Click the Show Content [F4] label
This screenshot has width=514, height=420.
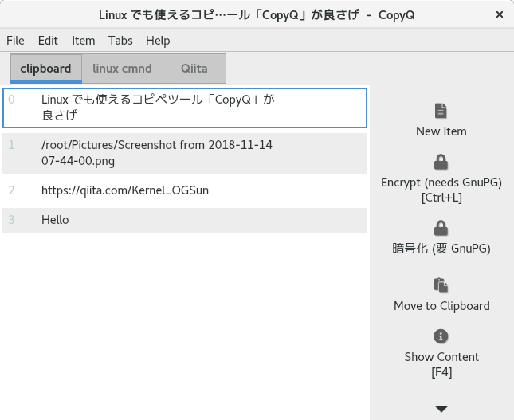point(441,364)
